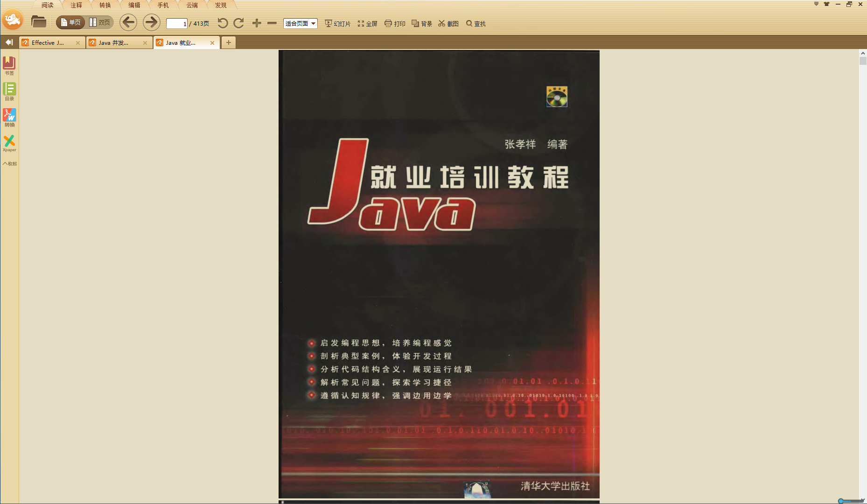Zoom out with the minus icon

click(272, 23)
